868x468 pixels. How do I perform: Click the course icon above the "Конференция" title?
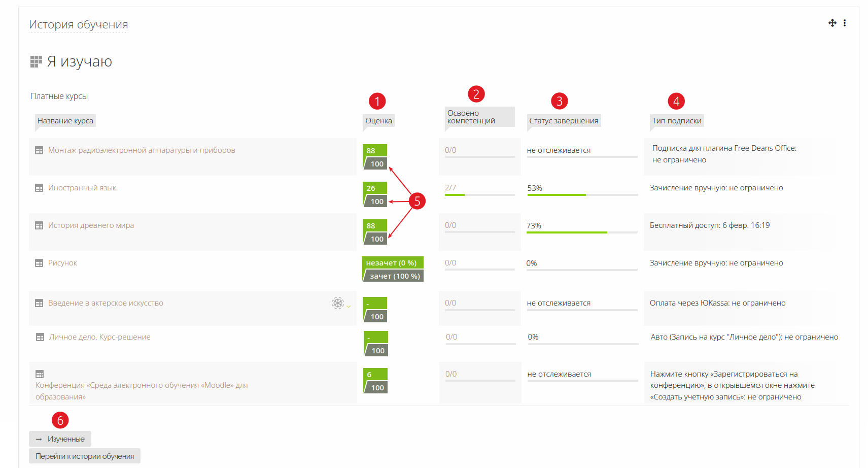click(40, 375)
